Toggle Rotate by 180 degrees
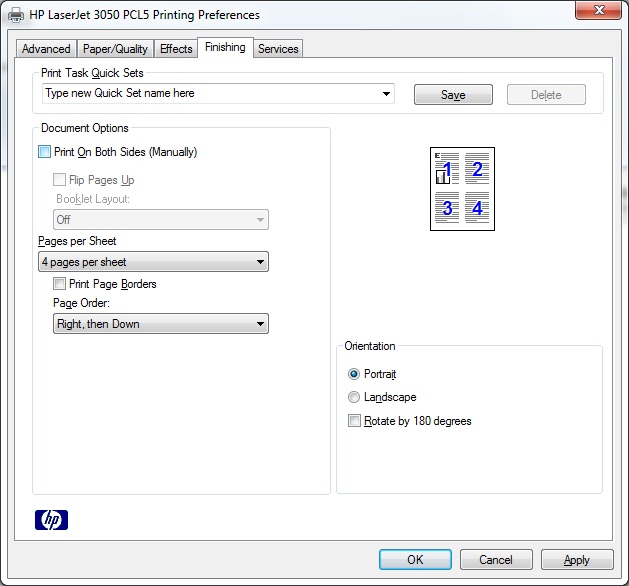This screenshot has width=629, height=586. [x=354, y=421]
